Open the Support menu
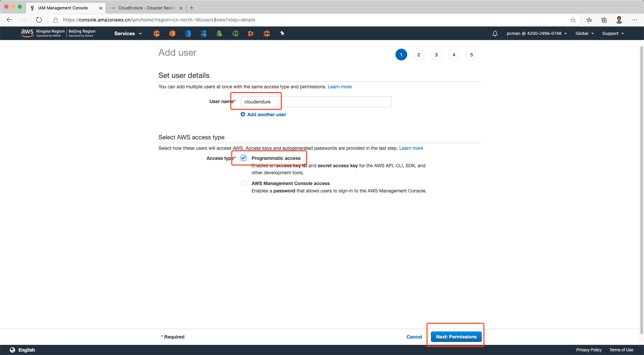Image resolution: width=644 pixels, height=355 pixels. click(x=613, y=34)
